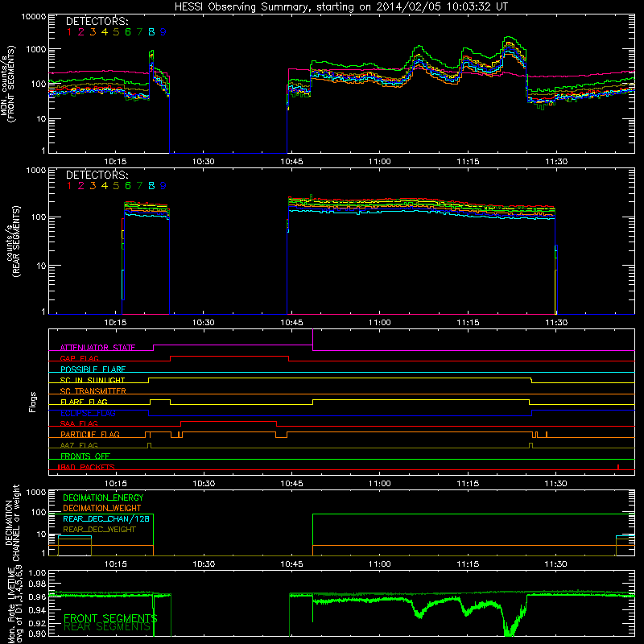The image size is (644, 644).
Task: Click red detector 1 in rear segments legend
Action: pyautogui.click(x=69, y=186)
